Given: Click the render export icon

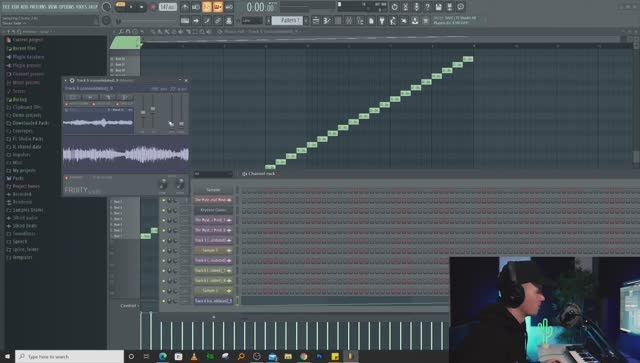Looking at the screenshot, I should [449, 7].
